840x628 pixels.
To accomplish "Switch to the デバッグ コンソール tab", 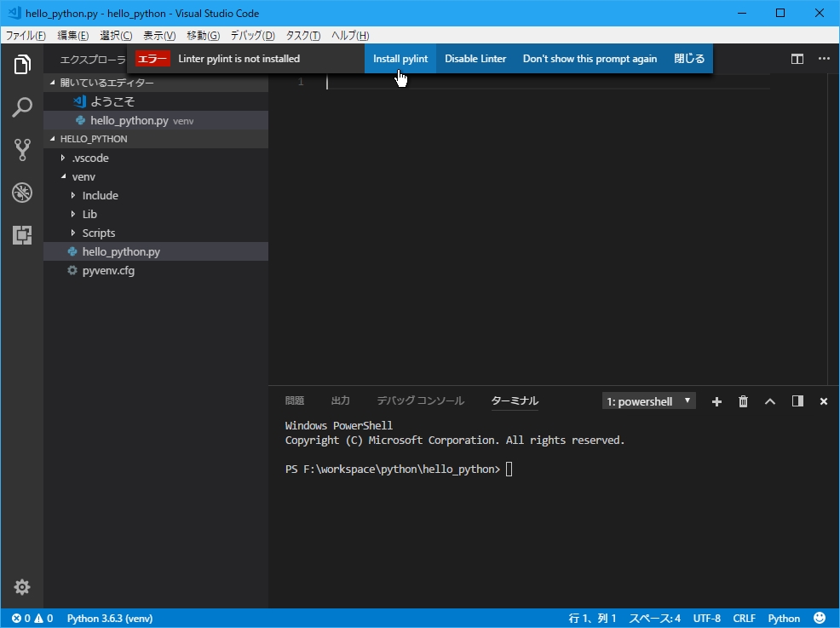I will coord(421,400).
